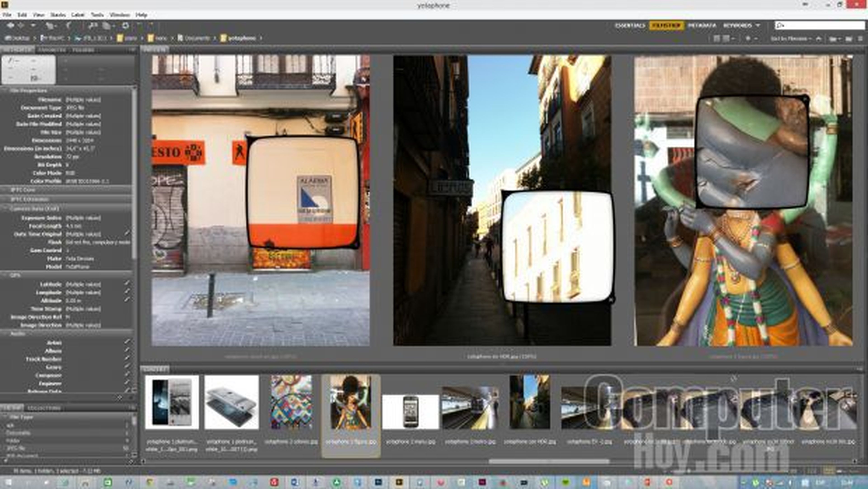Switch to the Essentials workspace

(x=630, y=25)
